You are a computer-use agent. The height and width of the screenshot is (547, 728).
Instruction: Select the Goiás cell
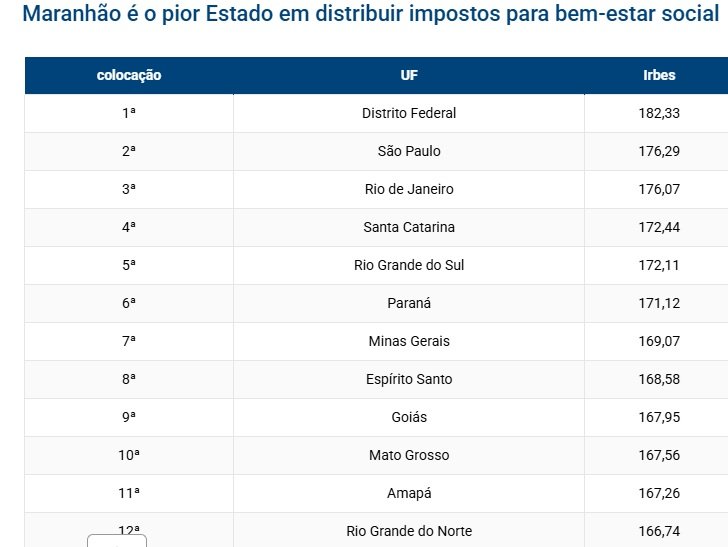pyautogui.click(x=409, y=417)
